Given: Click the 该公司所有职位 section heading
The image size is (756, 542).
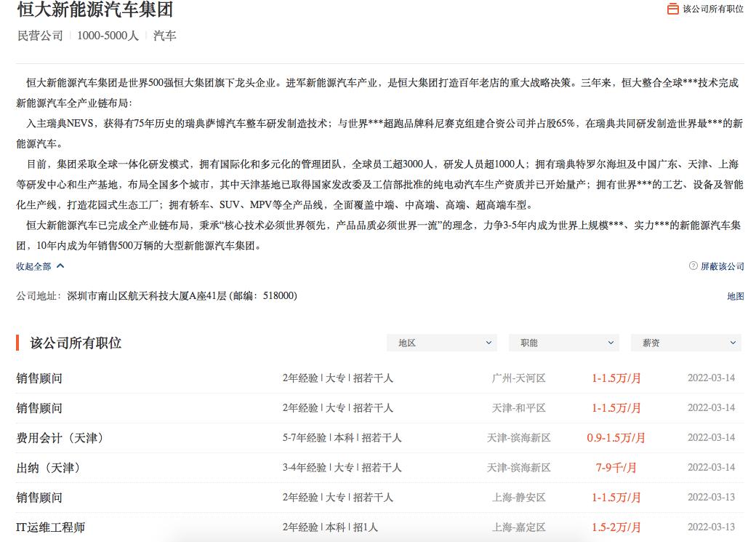Looking at the screenshot, I should point(76,343).
